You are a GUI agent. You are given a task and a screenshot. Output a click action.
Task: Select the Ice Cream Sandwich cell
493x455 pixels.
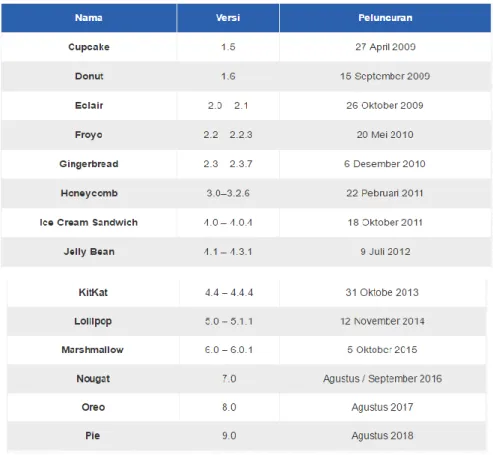coord(89,222)
